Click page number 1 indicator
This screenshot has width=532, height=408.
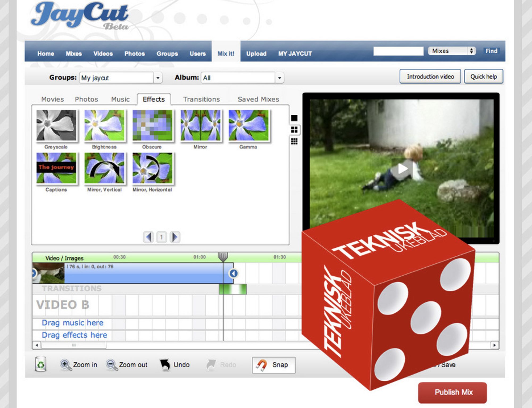(161, 237)
